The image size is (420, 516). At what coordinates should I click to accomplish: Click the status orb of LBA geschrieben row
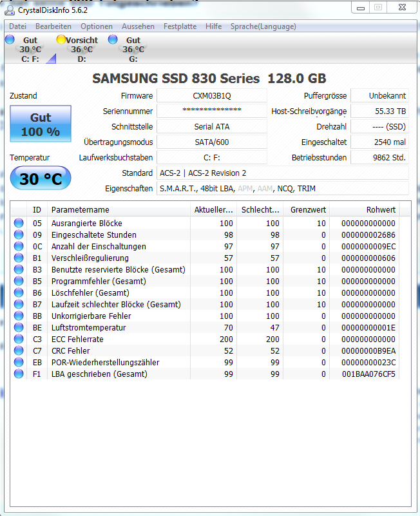tap(19, 374)
